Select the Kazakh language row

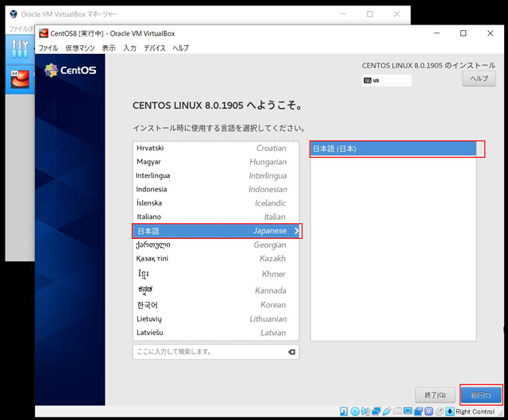(216, 258)
